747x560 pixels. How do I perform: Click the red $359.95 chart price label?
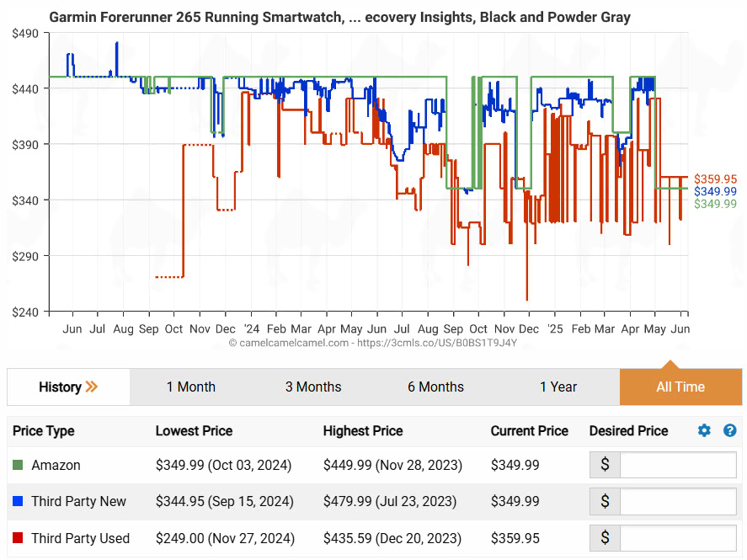click(x=715, y=179)
